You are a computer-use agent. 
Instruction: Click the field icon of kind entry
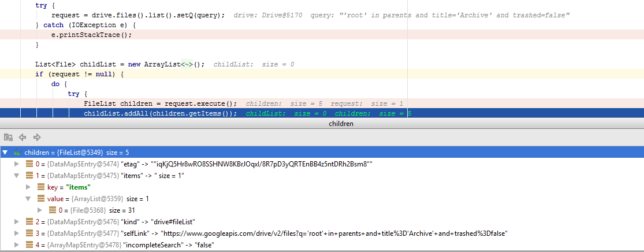pyautogui.click(x=29, y=222)
